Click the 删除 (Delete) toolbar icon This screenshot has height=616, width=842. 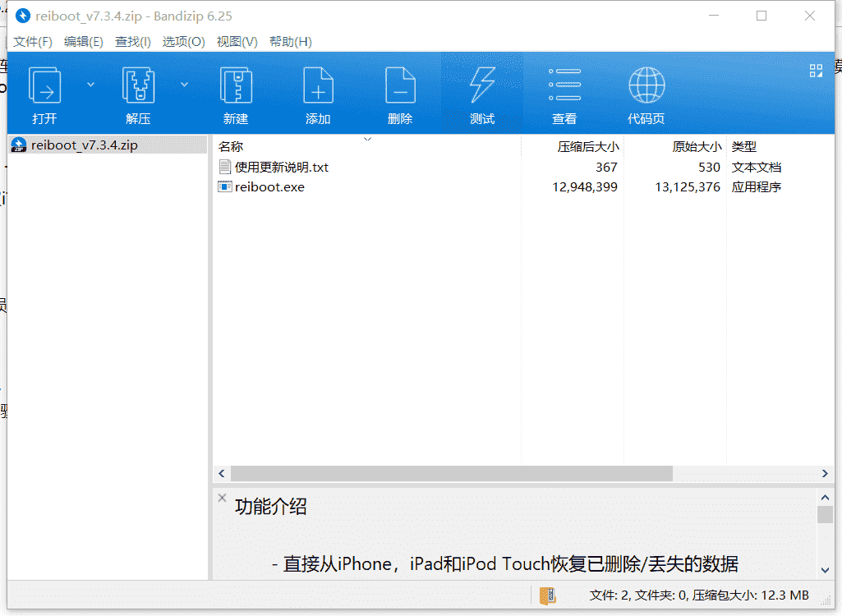pyautogui.click(x=400, y=86)
